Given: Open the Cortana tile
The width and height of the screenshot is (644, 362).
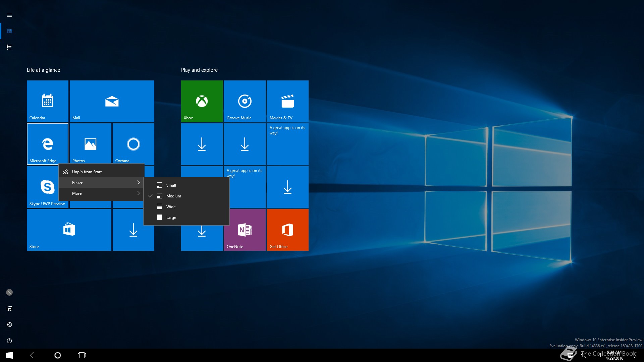Looking at the screenshot, I should click(133, 144).
